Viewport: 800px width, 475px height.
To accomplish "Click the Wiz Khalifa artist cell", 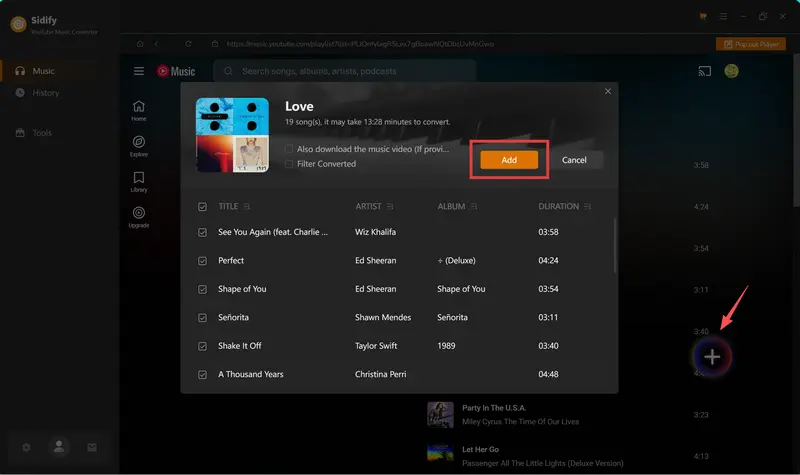I will (376, 232).
